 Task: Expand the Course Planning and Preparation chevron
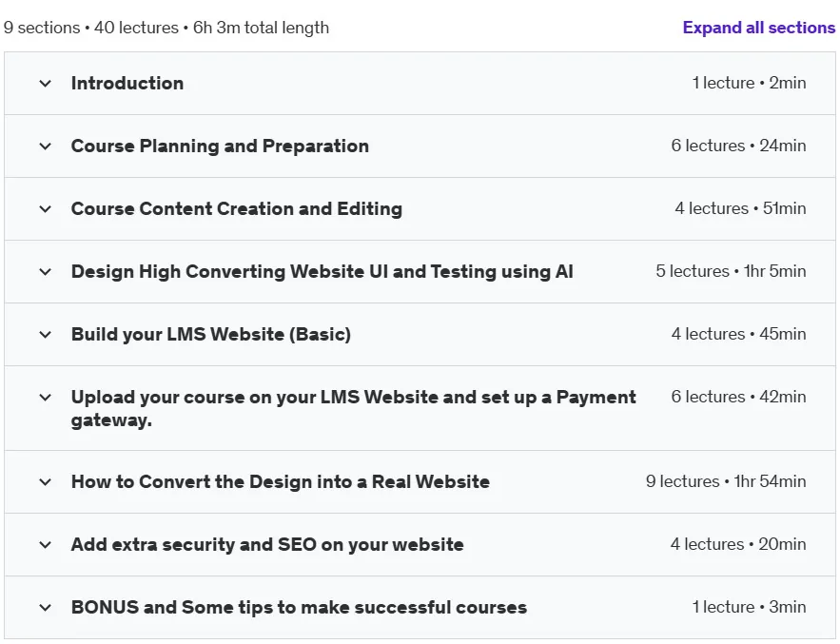[x=46, y=146]
